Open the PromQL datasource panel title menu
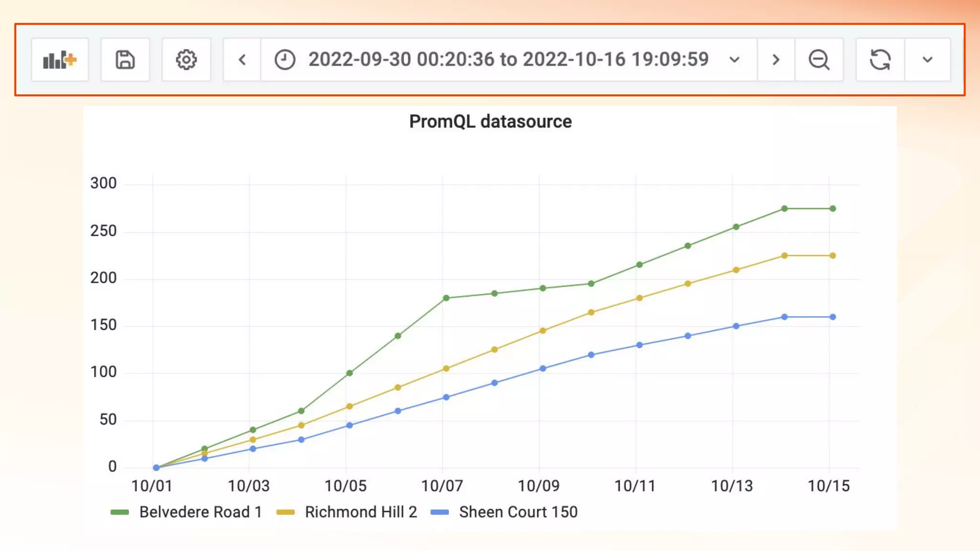Screen dimensions: 980x551 pyautogui.click(x=490, y=121)
